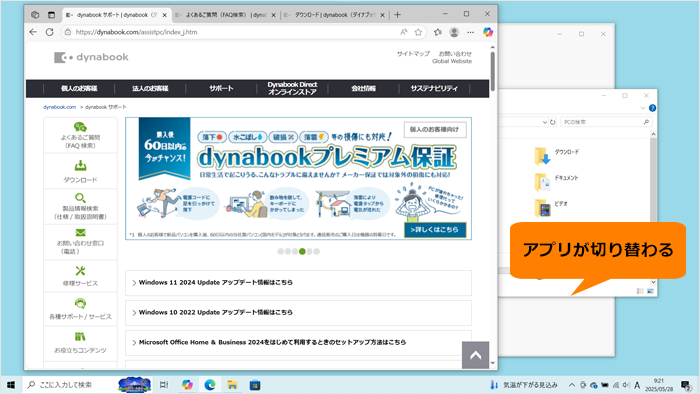This screenshot has height=394, width=700.
Task: Expand Windows 10 2022 Update information row
Action: [298, 312]
